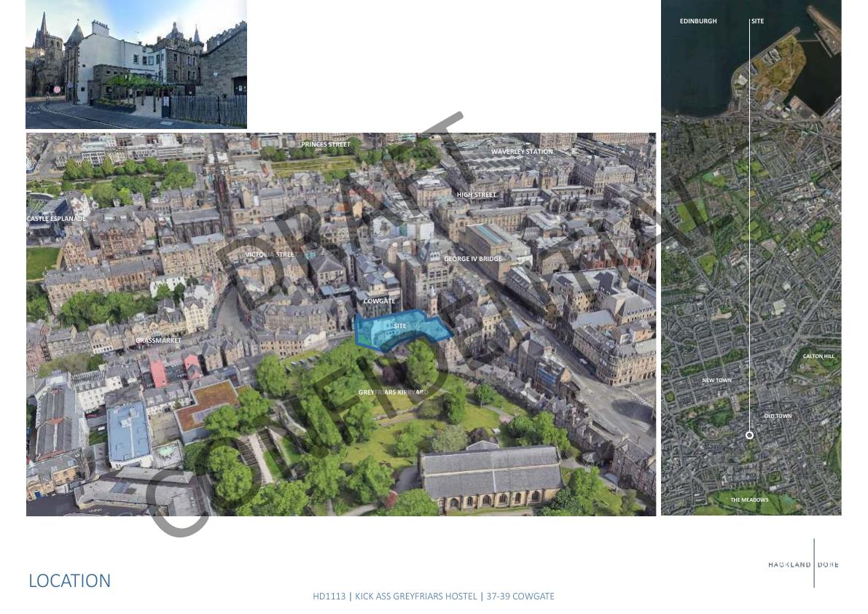This screenshot has height=614, width=868.
Task: Select the blue SITE highlighted area
Action: tap(402, 331)
